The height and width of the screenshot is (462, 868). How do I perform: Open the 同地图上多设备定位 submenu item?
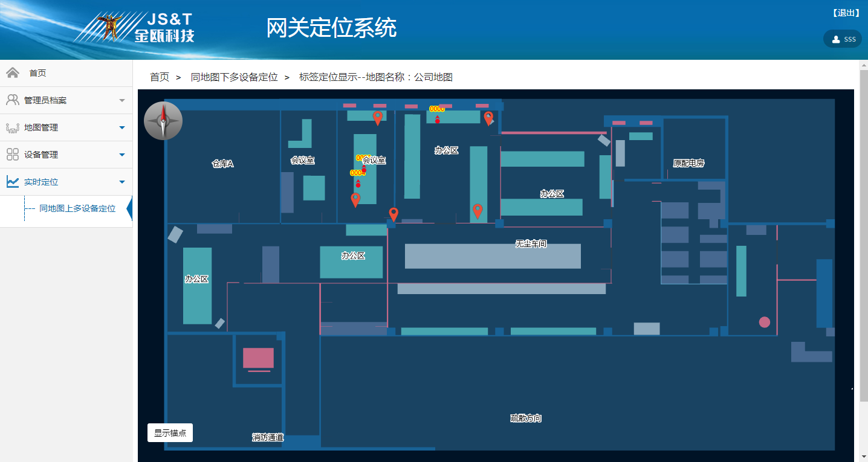77,209
